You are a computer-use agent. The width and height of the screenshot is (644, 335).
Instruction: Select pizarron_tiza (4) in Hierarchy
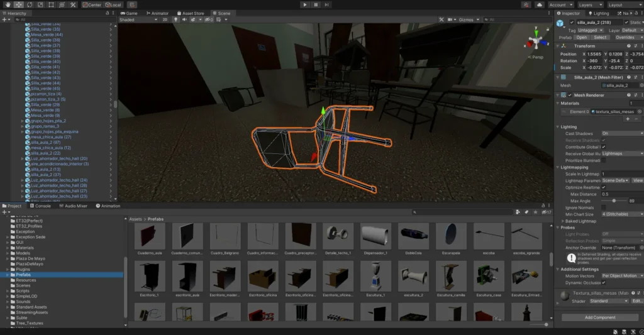tap(46, 94)
